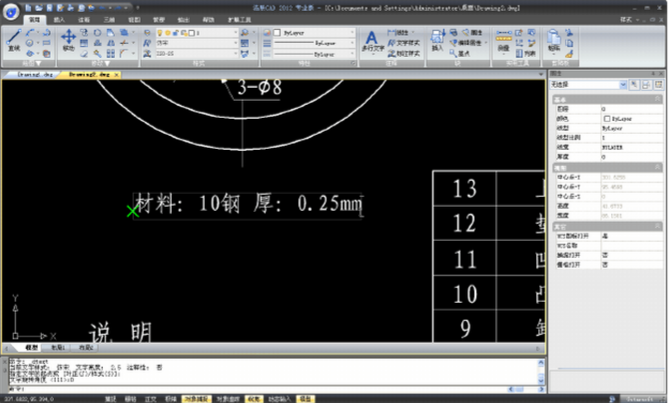Open the layer selection dropdown
The image size is (670, 403).
pos(197,32)
